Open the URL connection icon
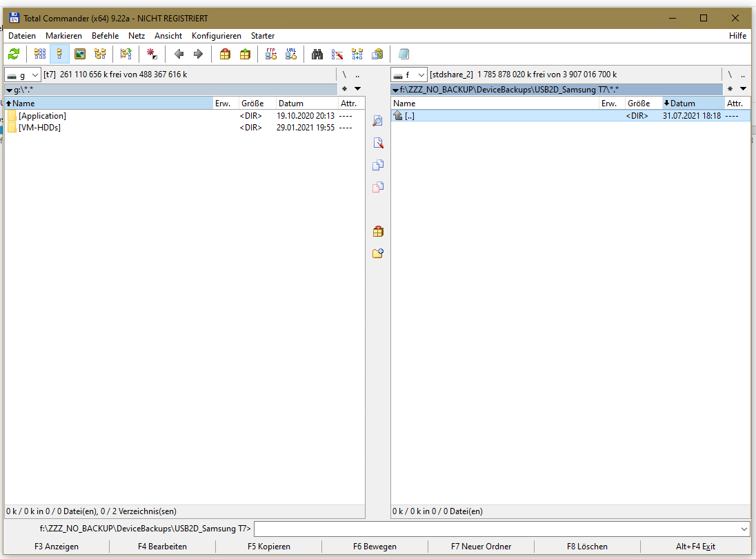Image resolution: width=756 pixels, height=559 pixels. [291, 54]
